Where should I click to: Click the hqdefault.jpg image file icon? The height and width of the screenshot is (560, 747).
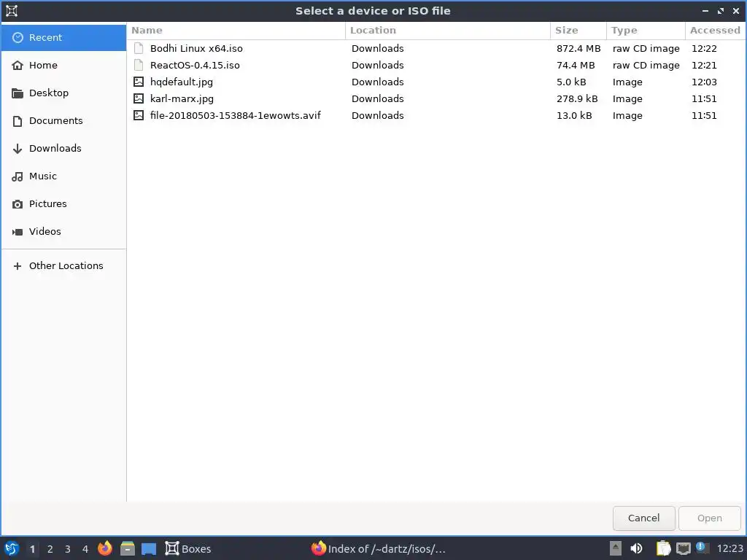click(x=138, y=82)
